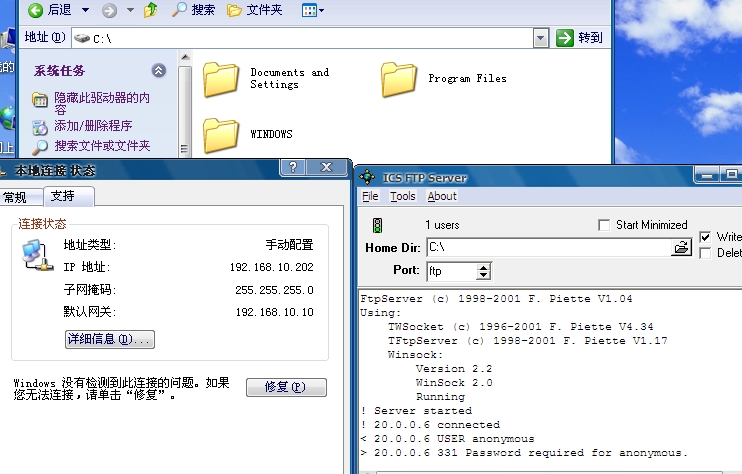
Task: Open the Tools menu in FTP Server
Action: point(403,196)
